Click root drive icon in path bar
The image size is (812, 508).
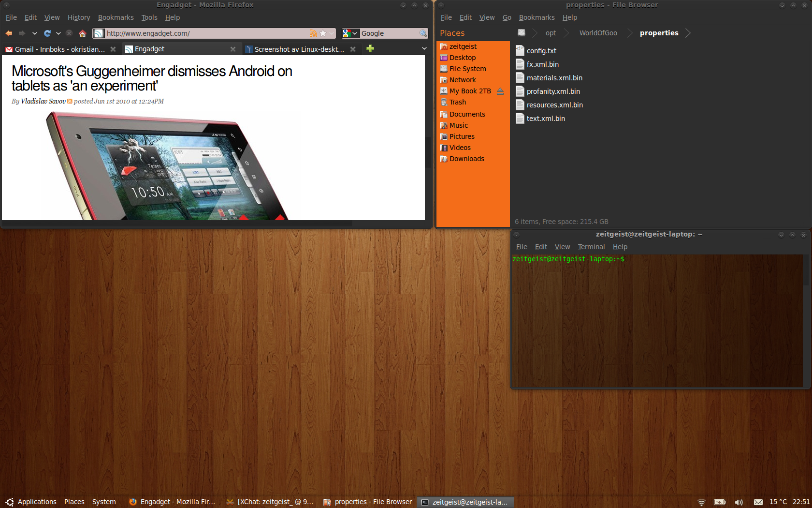tap(522, 32)
